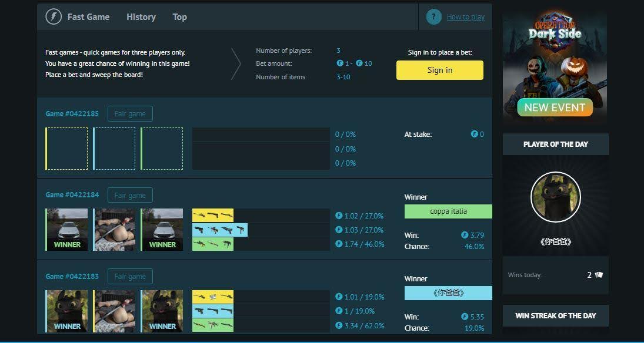This screenshot has width=644, height=343.
Task: Click the coin icon next to 5.35 win
Action: coord(465,317)
